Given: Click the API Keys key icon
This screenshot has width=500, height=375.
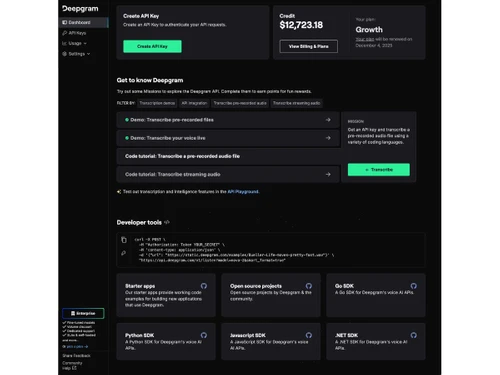Looking at the screenshot, I should (65, 33).
